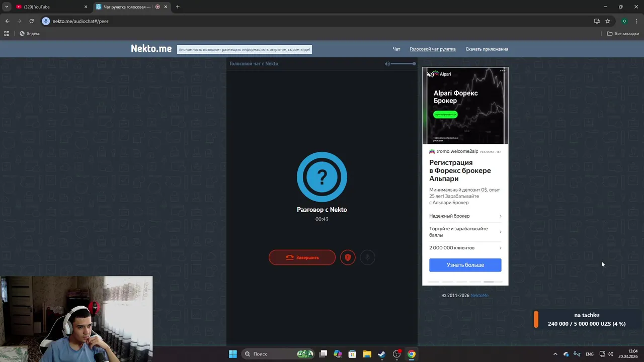This screenshot has width=644, height=362.
Task: Show hidden system tray icons
Action: [555, 354]
